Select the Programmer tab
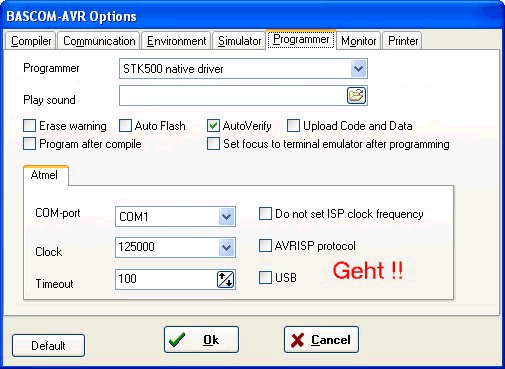Image resolution: width=505 pixels, height=369 pixels. [301, 40]
